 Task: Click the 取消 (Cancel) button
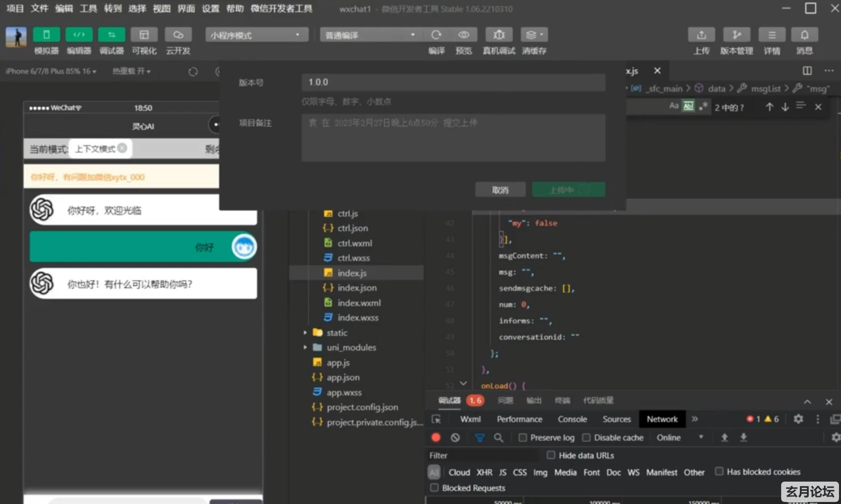pyautogui.click(x=500, y=190)
